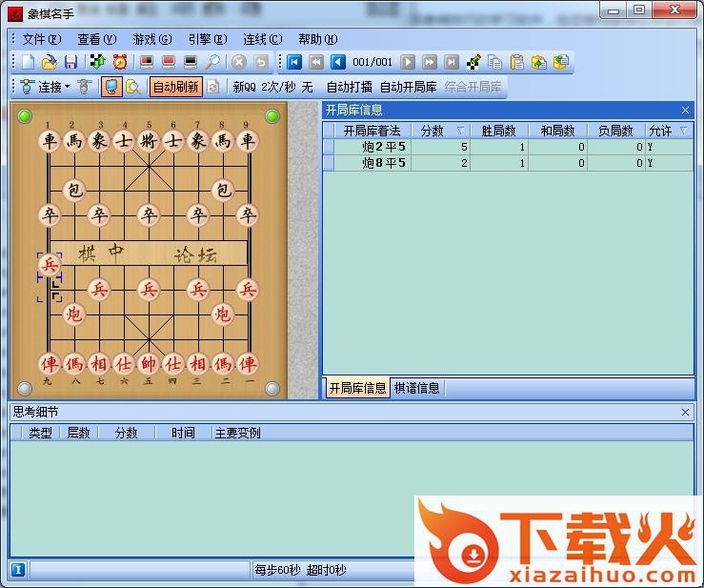Save the game with floppy disk icon
The image size is (704, 588).
70,62
